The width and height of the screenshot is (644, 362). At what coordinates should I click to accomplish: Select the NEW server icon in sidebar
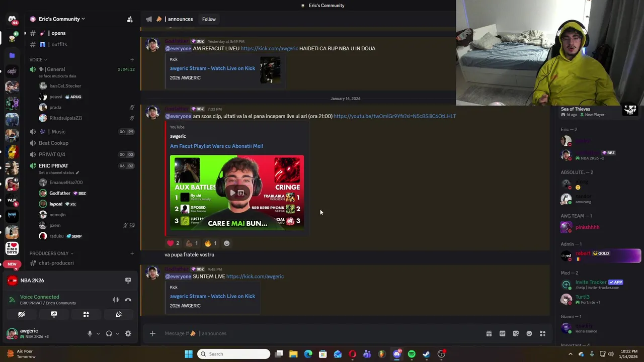coord(12,264)
